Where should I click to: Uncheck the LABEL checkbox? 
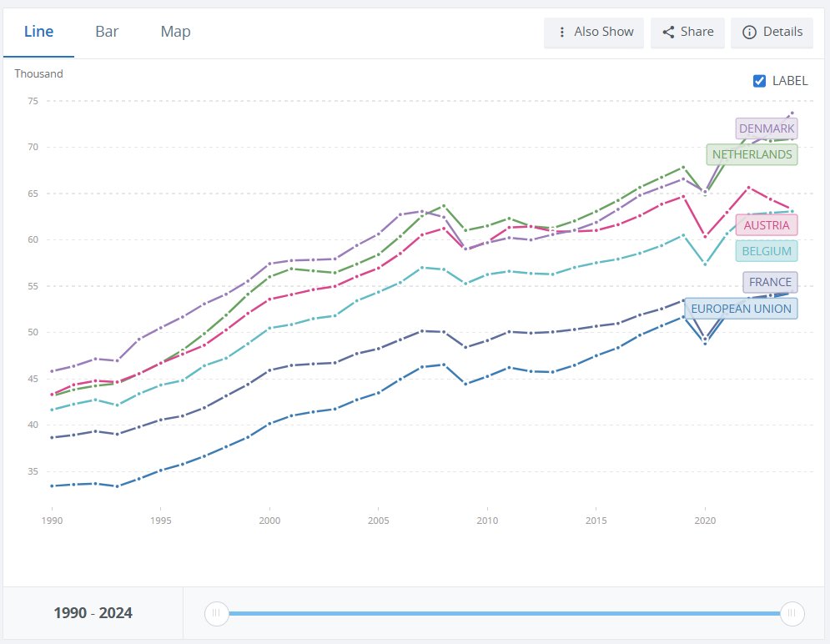[x=759, y=81]
